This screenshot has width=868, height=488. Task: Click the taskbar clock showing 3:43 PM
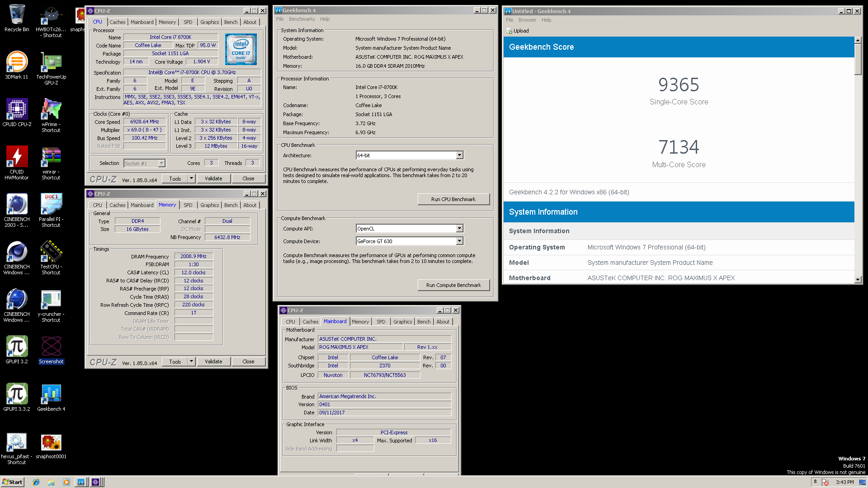pyautogui.click(x=844, y=482)
